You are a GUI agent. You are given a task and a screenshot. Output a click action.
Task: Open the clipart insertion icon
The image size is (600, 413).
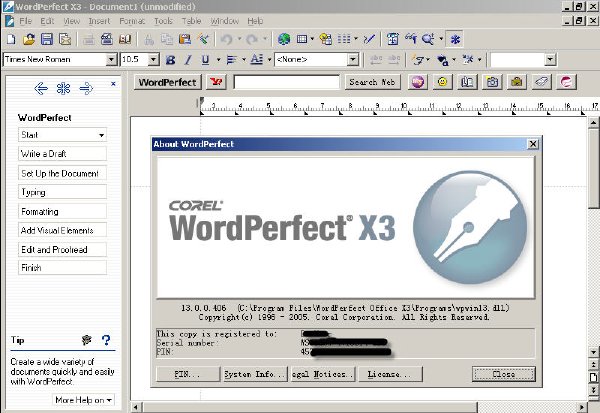pyautogui.click(x=326, y=39)
